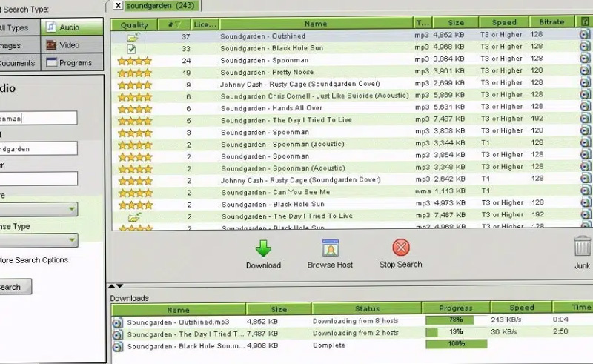The width and height of the screenshot is (593, 364).
Task: Sort results by License column
Action: 205,24
